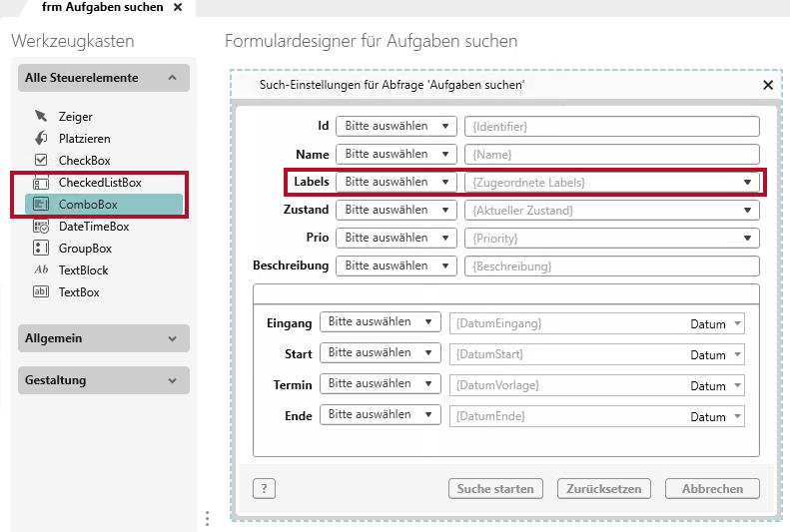This screenshot has width=790, height=532.
Task: Open the Start operator dropdown
Action: click(x=381, y=352)
